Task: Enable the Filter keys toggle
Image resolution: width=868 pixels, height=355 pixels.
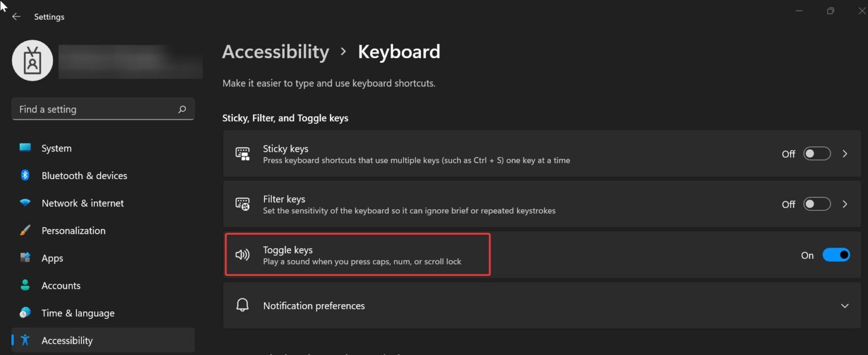Action: pos(817,204)
